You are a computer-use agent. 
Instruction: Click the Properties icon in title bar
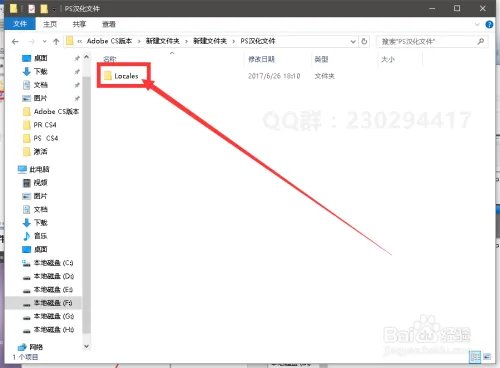point(31,8)
